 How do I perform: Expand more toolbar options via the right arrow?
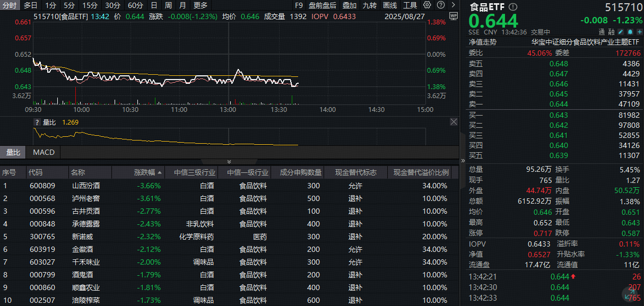453,5
